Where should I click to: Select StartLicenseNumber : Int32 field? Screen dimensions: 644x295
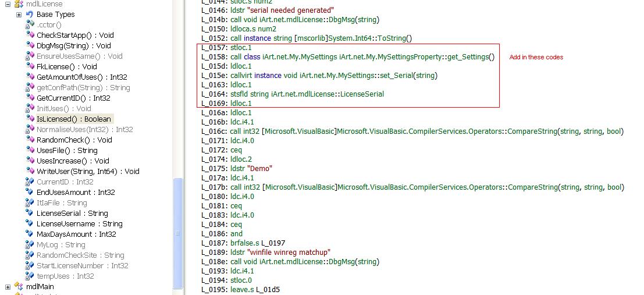click(83, 266)
